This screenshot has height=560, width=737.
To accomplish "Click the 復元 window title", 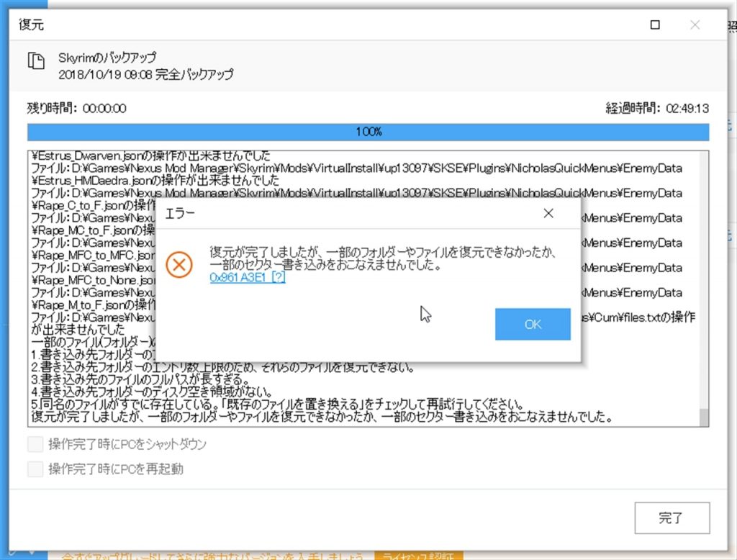I will click(31, 24).
